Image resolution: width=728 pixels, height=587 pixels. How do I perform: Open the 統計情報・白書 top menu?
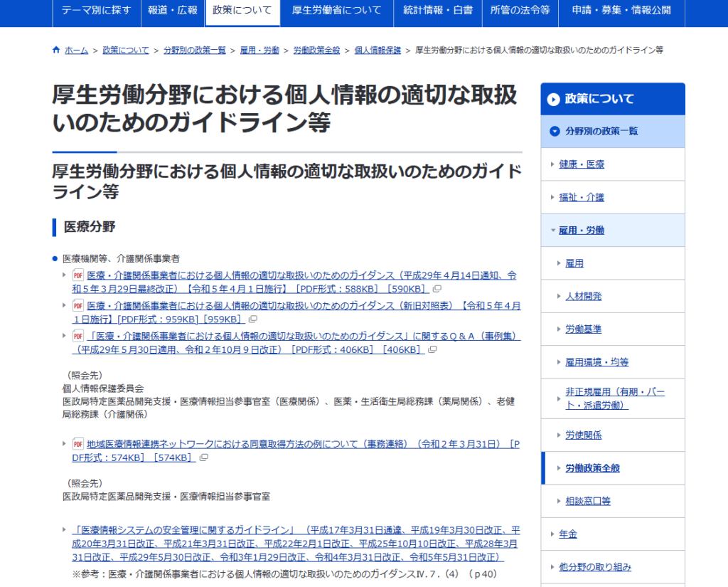pyautogui.click(x=437, y=11)
